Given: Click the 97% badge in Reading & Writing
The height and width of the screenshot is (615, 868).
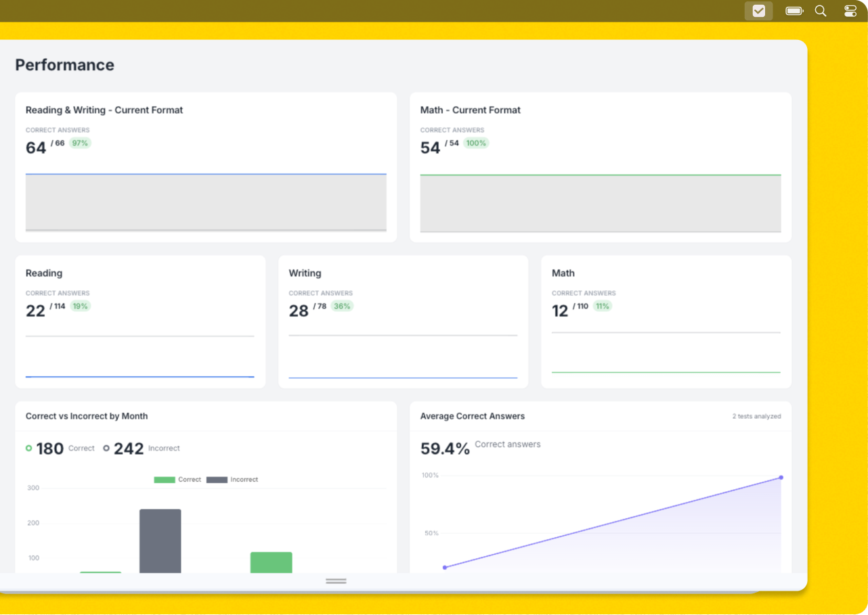Looking at the screenshot, I should pyautogui.click(x=80, y=143).
